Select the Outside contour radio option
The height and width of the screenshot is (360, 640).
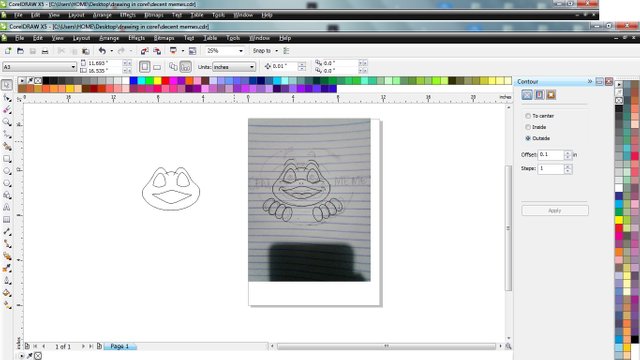click(528, 138)
